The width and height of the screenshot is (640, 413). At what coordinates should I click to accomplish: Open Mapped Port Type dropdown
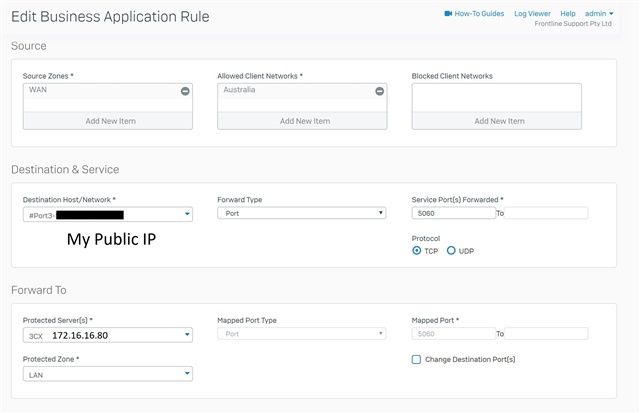point(302,334)
